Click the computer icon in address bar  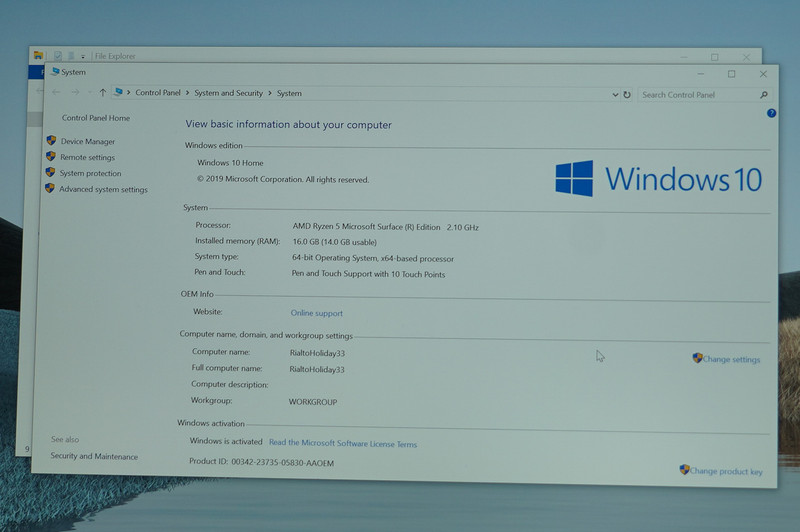(118, 92)
